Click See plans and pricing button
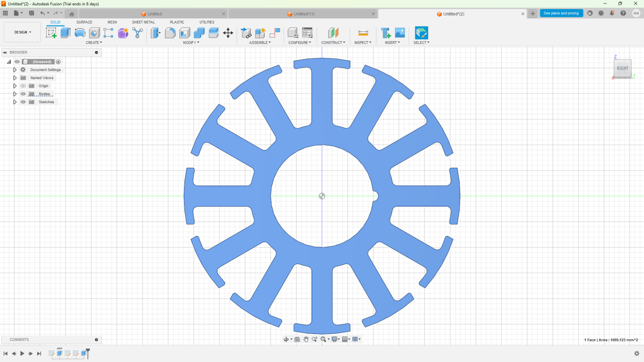644x362 pixels. click(x=561, y=13)
